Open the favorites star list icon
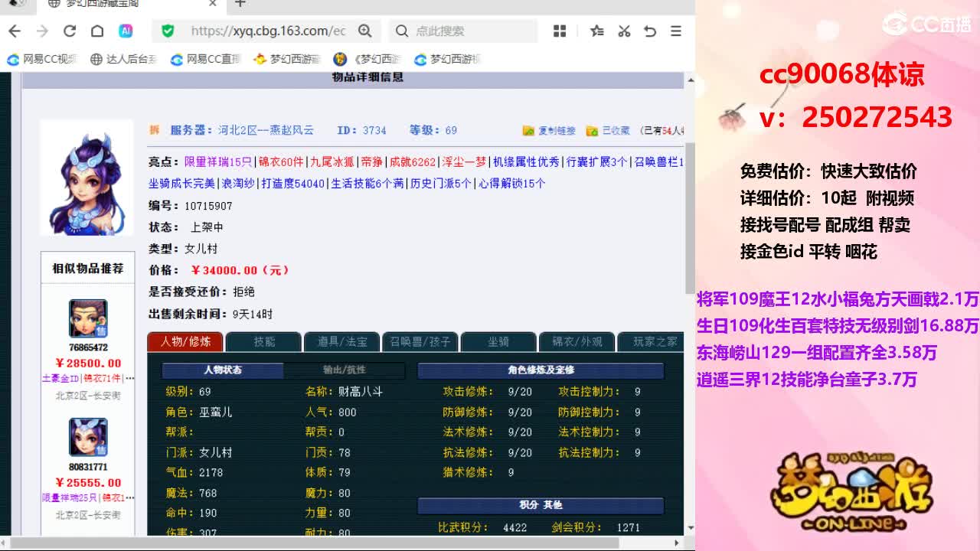 point(597,31)
